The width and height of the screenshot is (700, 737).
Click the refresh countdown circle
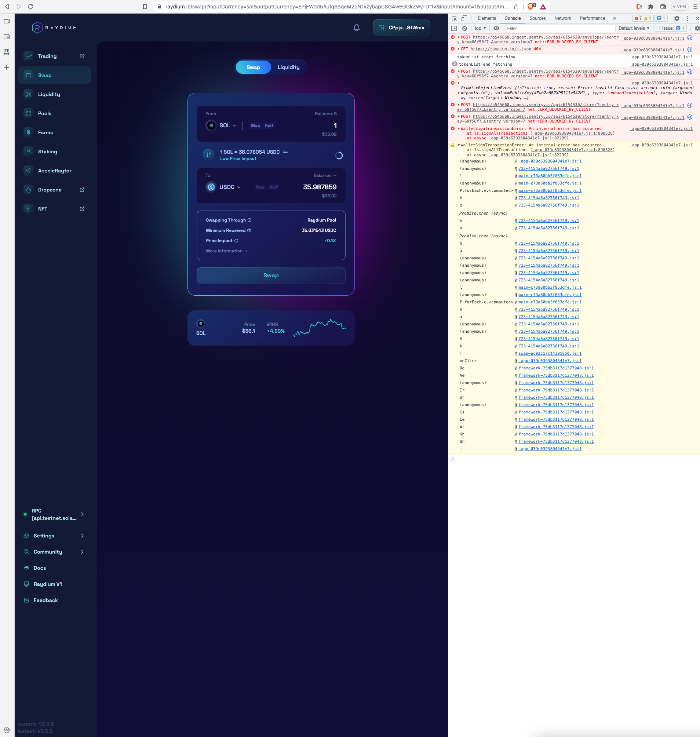[339, 156]
